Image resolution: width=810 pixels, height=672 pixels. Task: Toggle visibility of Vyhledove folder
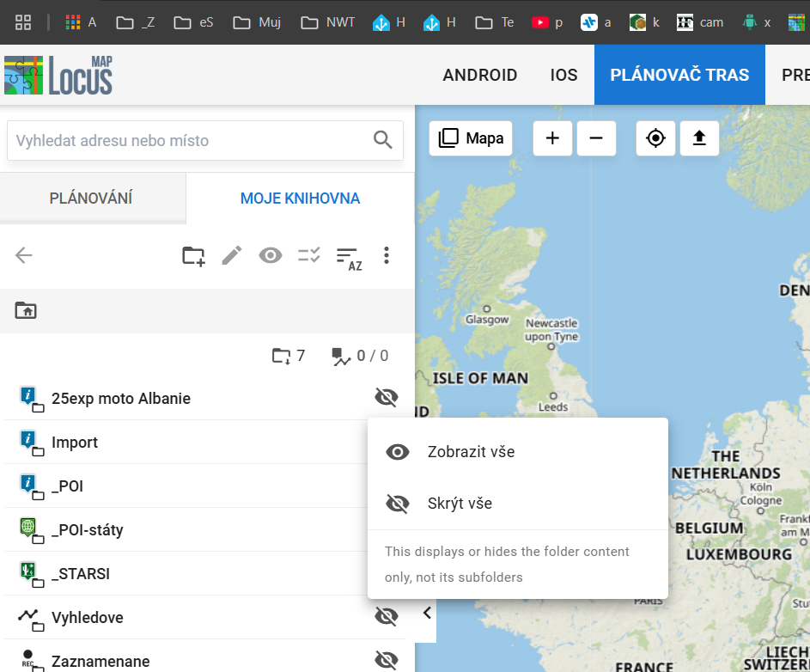(x=387, y=616)
